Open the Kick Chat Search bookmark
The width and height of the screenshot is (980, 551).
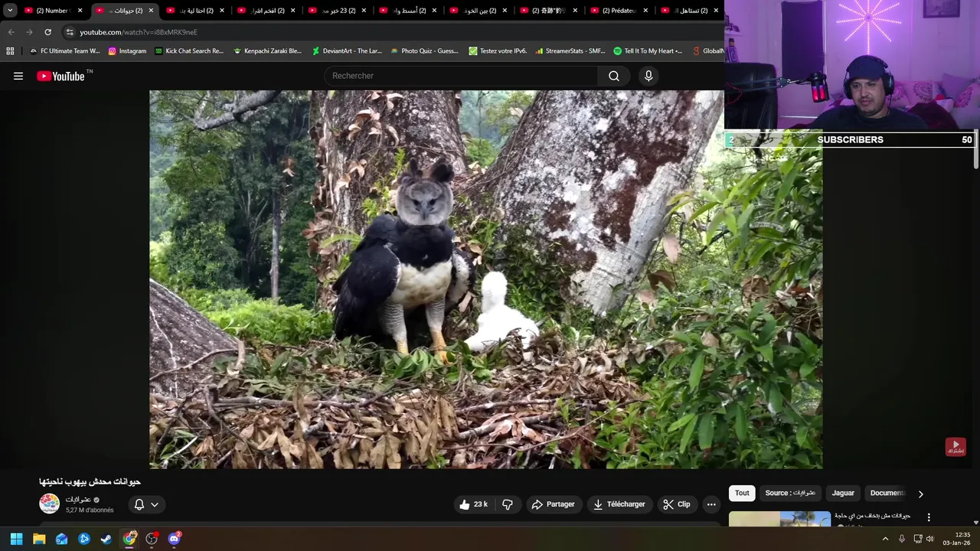coord(189,51)
